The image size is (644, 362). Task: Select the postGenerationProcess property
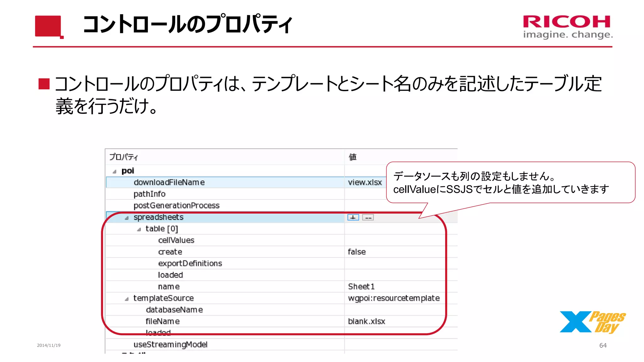pos(176,206)
